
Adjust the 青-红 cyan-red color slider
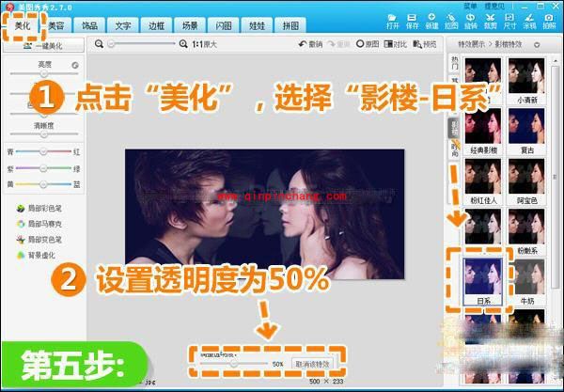tap(43, 151)
